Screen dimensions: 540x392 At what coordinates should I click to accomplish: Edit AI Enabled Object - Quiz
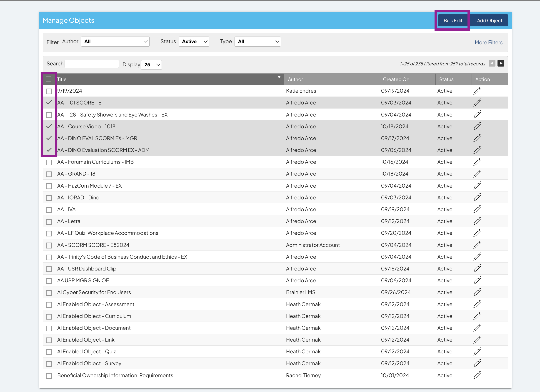tap(477, 352)
